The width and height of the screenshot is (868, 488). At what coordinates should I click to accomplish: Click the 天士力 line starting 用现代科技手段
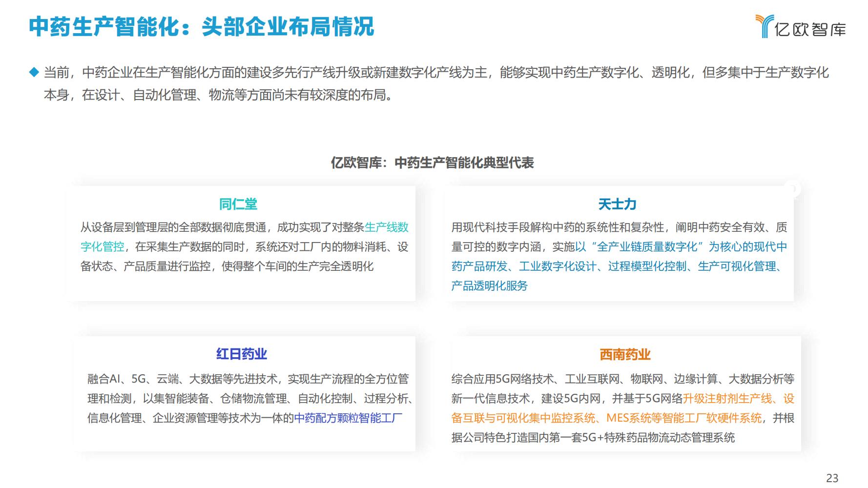point(619,227)
